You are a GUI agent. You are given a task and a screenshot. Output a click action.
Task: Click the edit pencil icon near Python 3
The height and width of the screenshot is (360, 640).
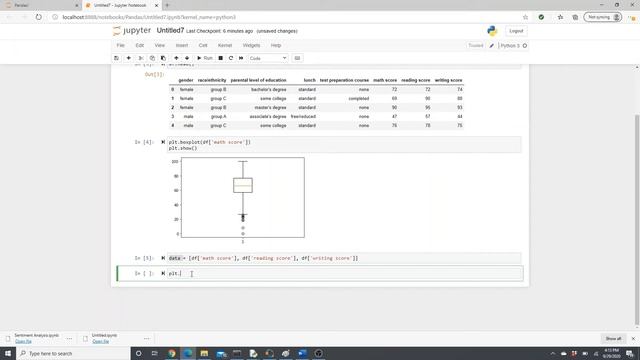click(492, 46)
